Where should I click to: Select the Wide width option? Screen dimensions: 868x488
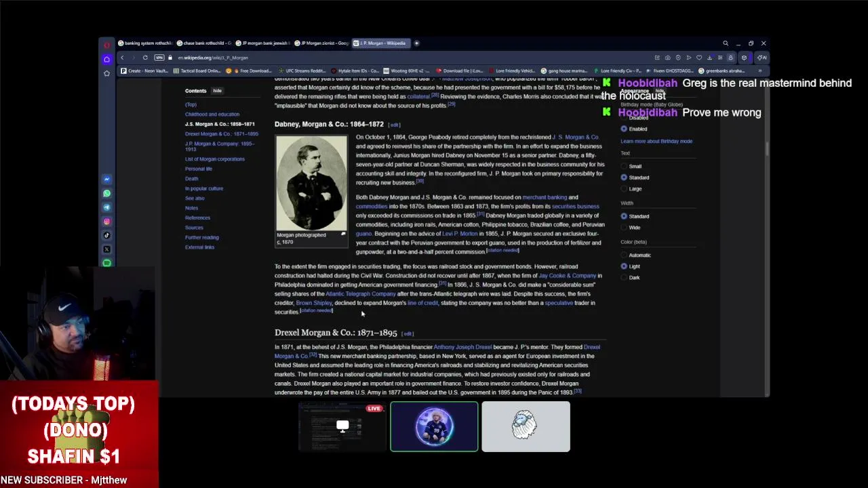[624, 228]
